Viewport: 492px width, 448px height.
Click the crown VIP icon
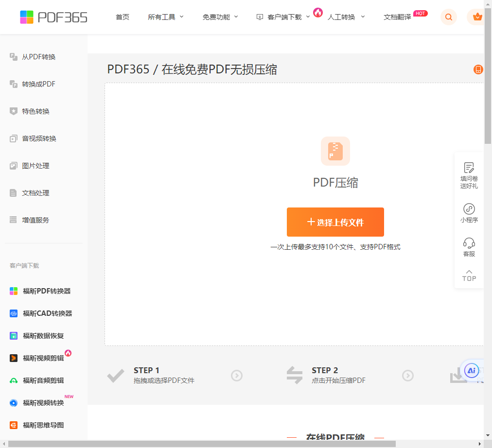pyautogui.click(x=477, y=17)
